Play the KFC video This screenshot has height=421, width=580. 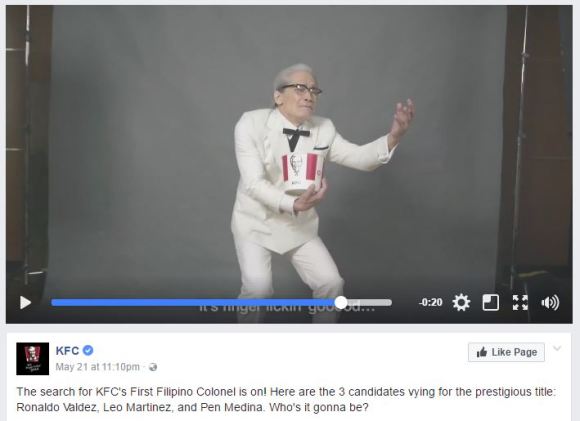click(25, 303)
